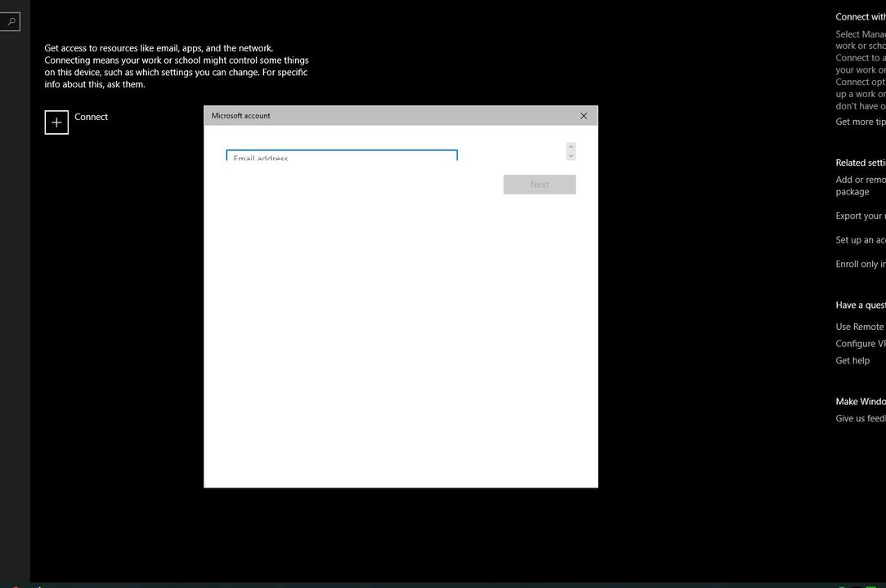Click the Make Windows better heading
The image size is (886, 588).
coord(861,402)
